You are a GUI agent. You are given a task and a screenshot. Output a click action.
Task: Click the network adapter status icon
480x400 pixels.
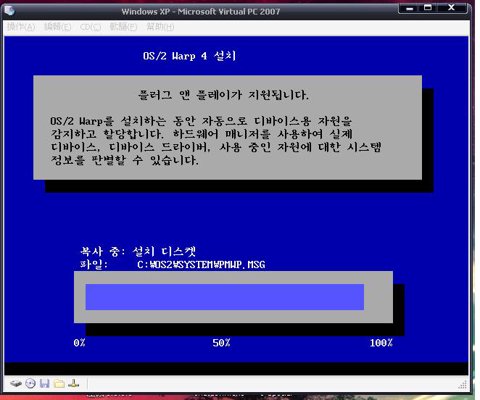73,383
